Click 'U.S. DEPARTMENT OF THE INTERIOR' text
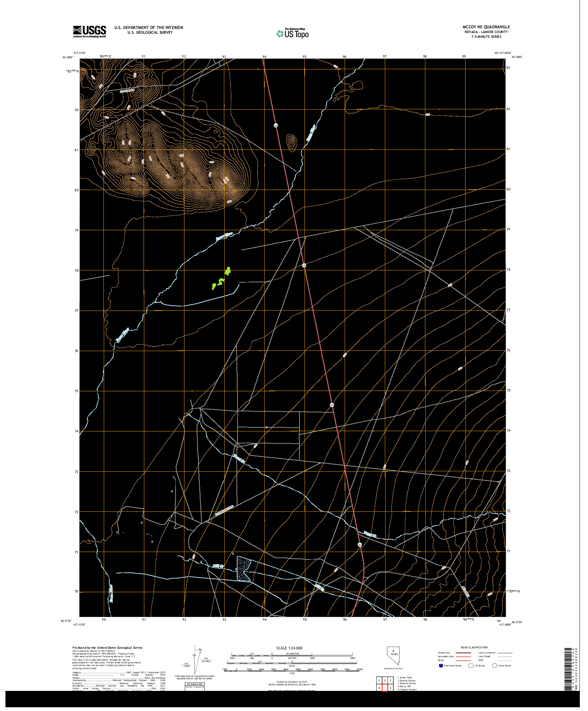The height and width of the screenshot is (711, 588). point(149,28)
